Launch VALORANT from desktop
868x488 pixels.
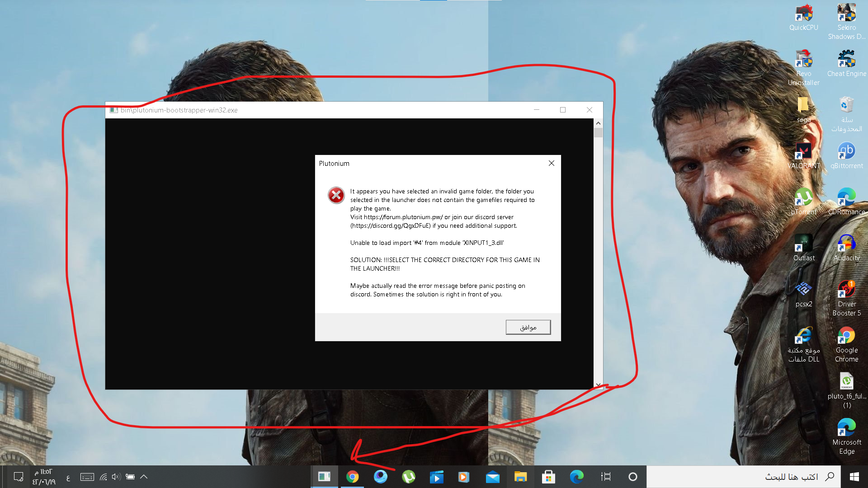pos(803,155)
